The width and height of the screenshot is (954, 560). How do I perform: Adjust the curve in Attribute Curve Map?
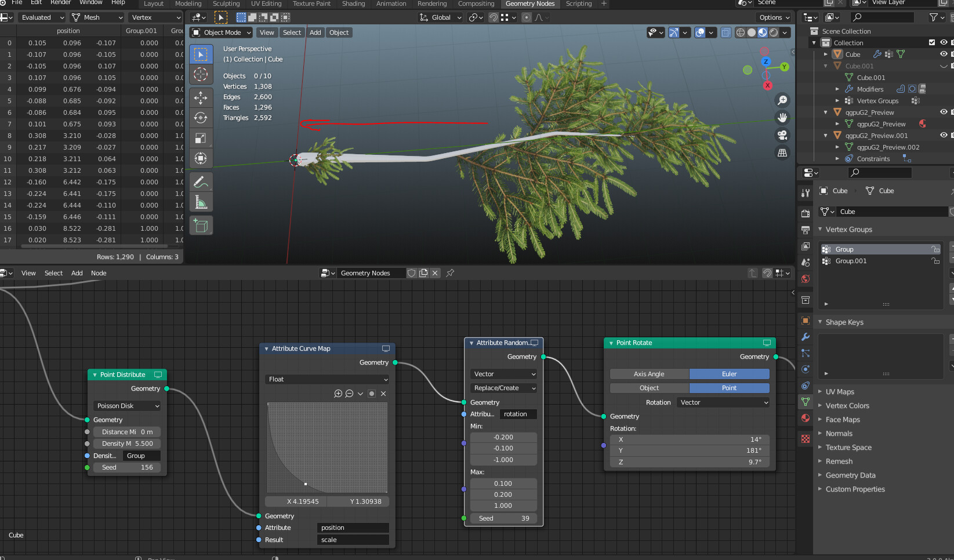[327, 447]
